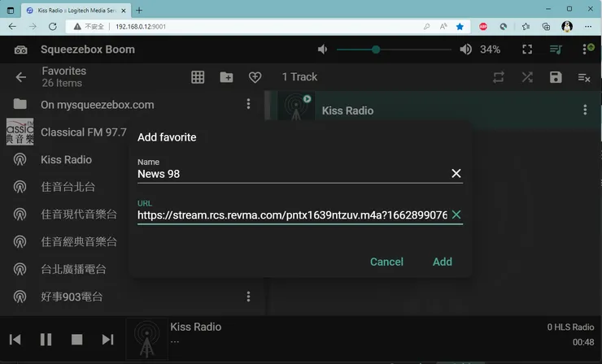Toggle the play queue panel icon

point(556,49)
